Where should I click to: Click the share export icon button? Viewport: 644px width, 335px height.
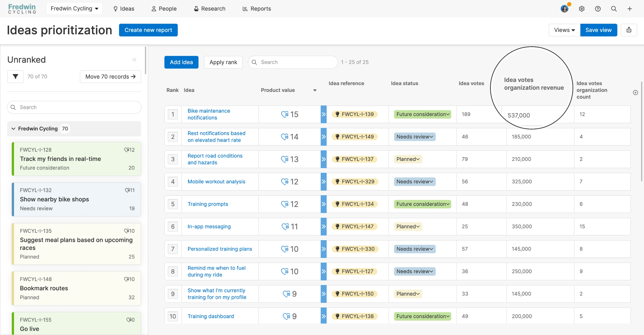pos(629,30)
